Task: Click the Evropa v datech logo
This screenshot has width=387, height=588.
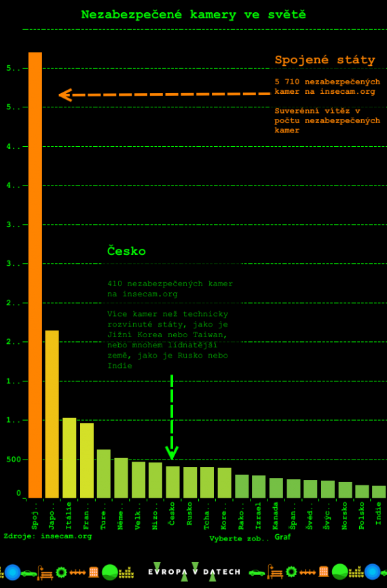Action: [x=194, y=572]
